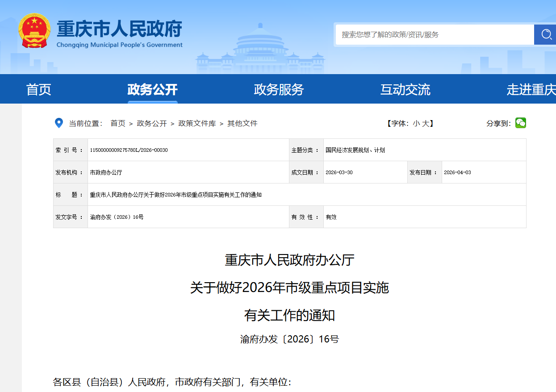Set font size to 大

[426, 124]
